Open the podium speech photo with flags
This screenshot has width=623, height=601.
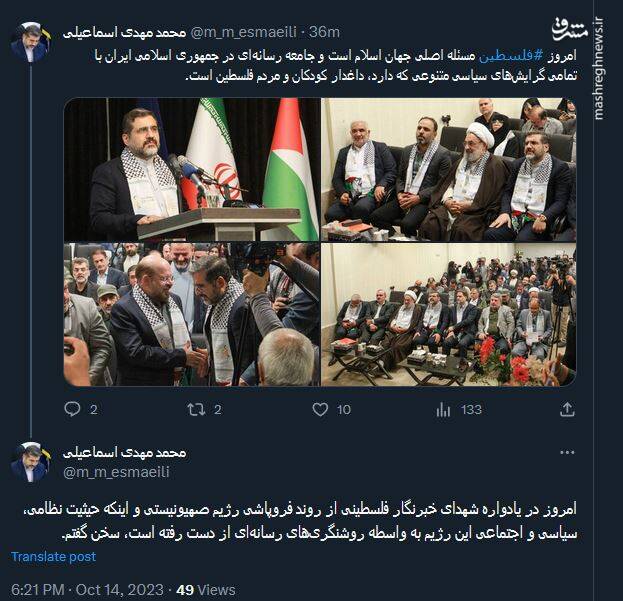coord(192,170)
